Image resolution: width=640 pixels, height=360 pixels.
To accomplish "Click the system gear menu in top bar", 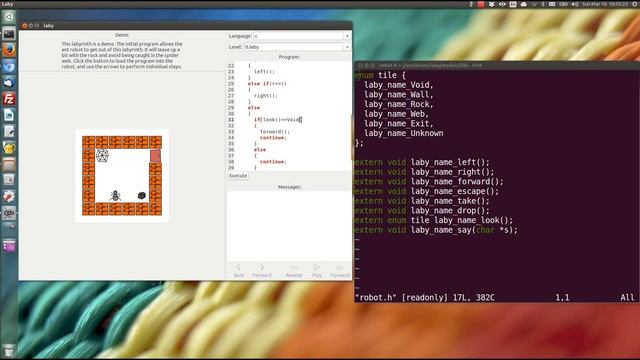I will pos(636,4).
